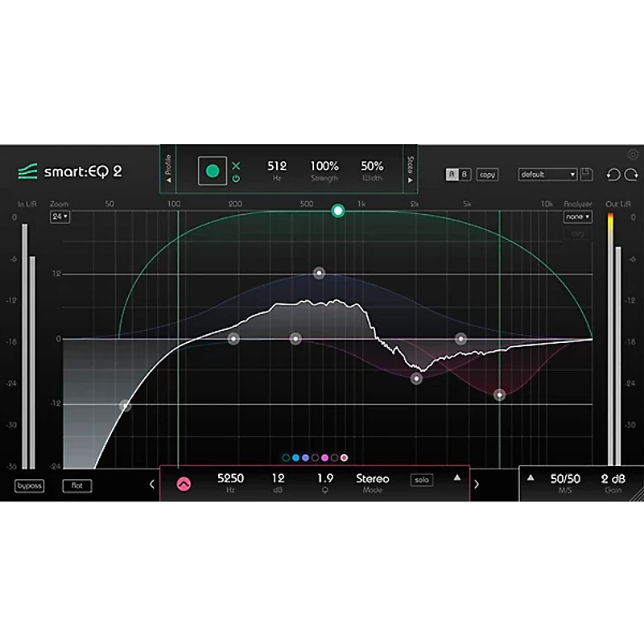Click the pink filter type shape icon
Image resolution: width=644 pixels, height=644 pixels.
click(x=184, y=484)
